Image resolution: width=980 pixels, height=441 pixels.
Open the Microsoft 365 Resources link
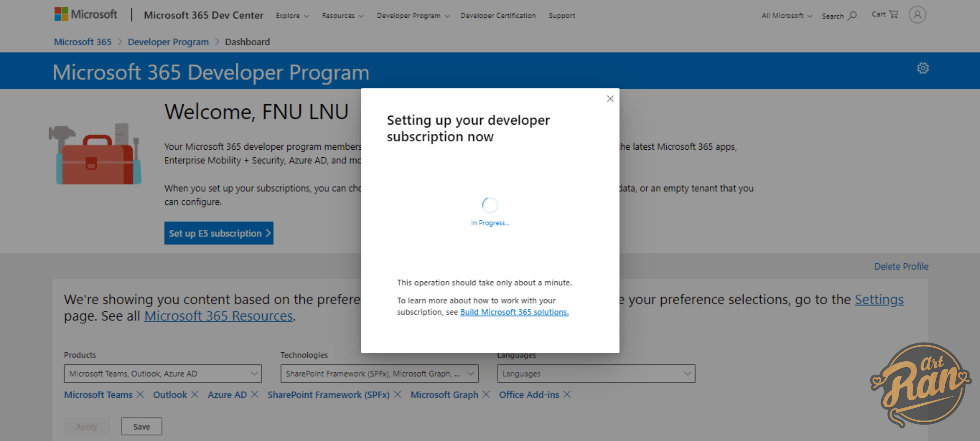[218, 316]
